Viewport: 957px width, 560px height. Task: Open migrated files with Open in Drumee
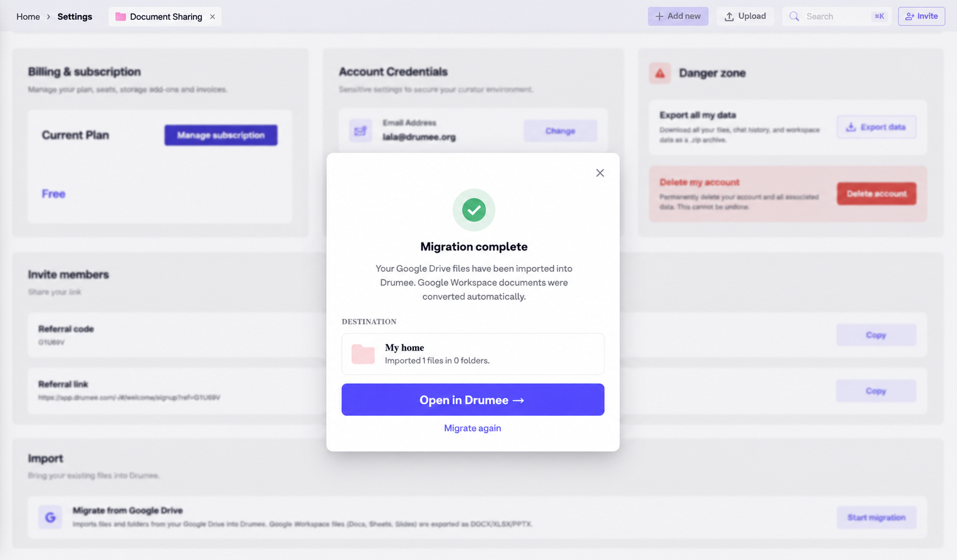click(x=473, y=399)
